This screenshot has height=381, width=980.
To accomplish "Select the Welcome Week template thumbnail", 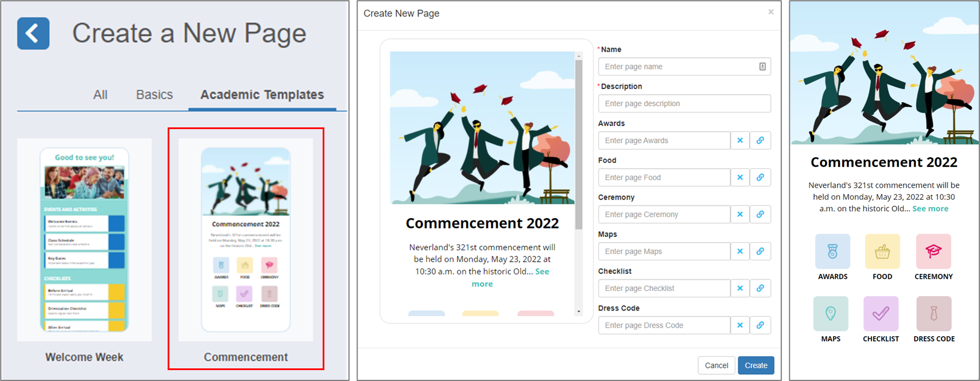I will coord(84,240).
